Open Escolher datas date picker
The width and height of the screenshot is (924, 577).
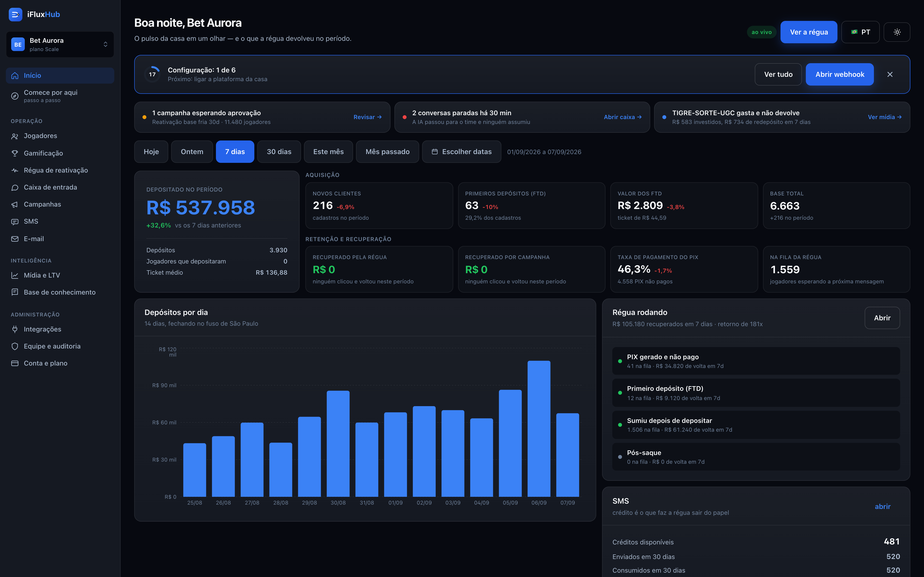pos(462,152)
